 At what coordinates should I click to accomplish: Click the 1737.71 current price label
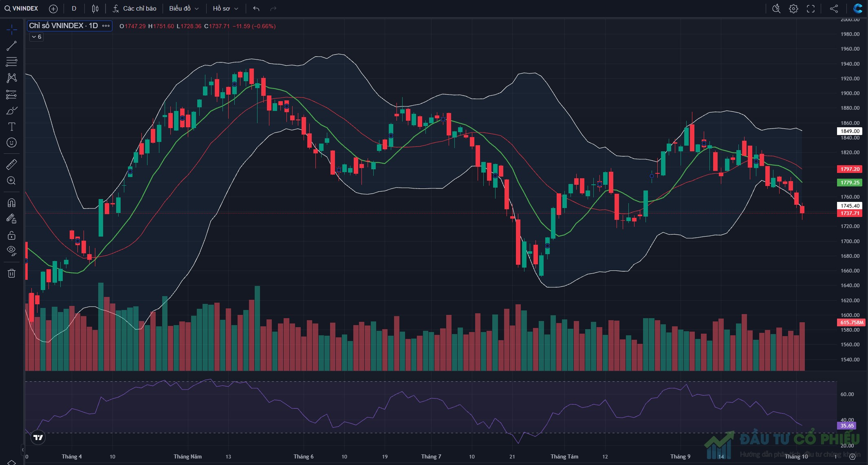850,213
